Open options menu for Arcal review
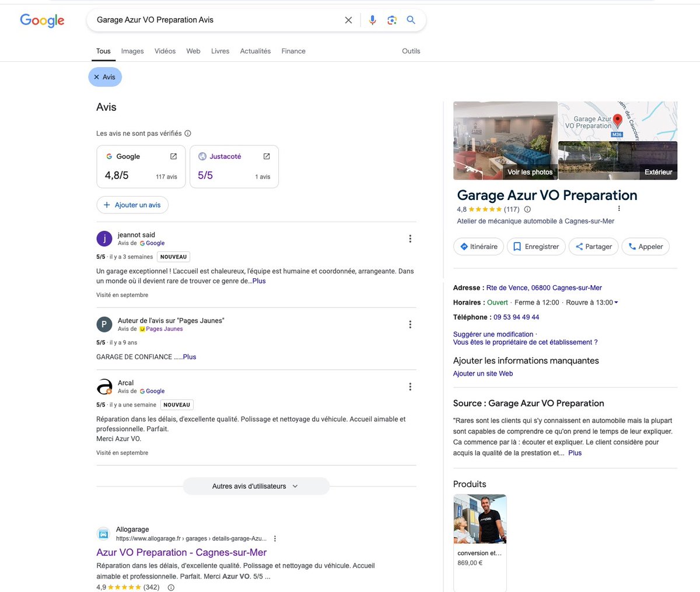 (410, 387)
